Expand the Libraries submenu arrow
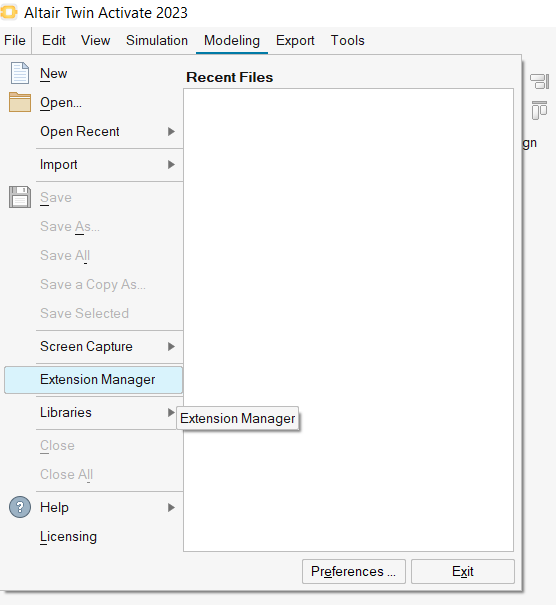The height and width of the screenshot is (605, 556). (171, 412)
